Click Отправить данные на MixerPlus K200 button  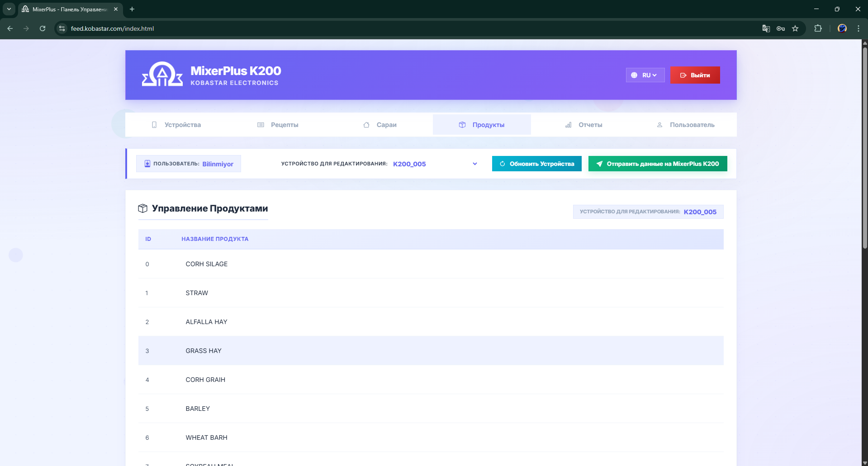point(657,164)
